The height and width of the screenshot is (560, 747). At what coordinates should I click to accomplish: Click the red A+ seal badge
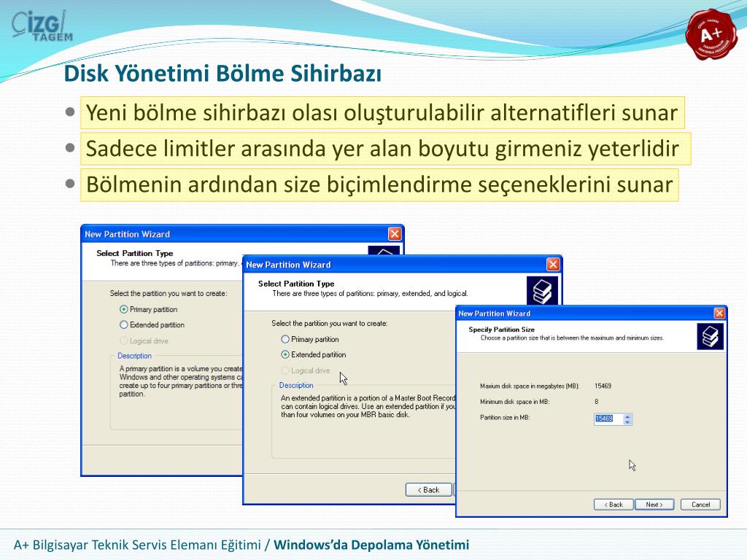(711, 34)
